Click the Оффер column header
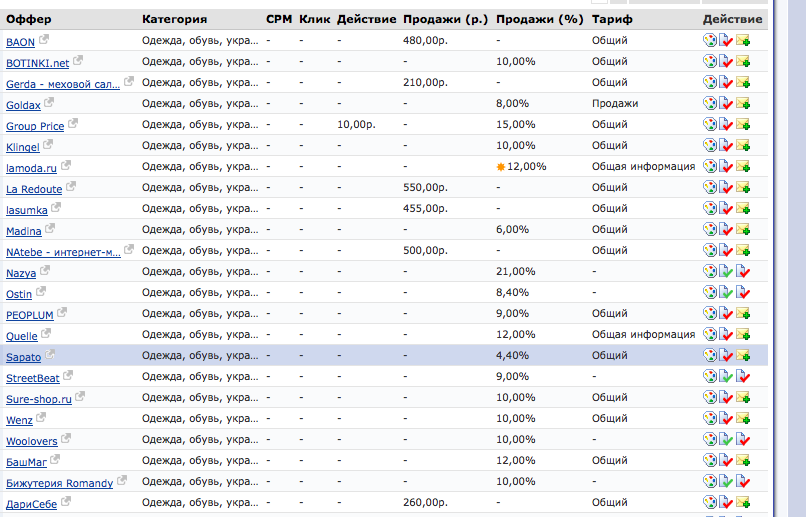The width and height of the screenshot is (806, 517). (x=29, y=19)
